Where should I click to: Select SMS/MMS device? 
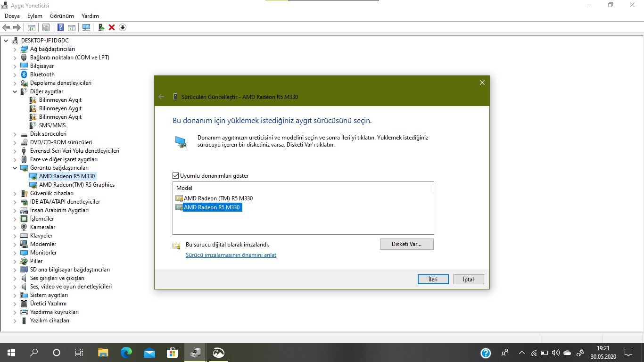pyautogui.click(x=52, y=125)
